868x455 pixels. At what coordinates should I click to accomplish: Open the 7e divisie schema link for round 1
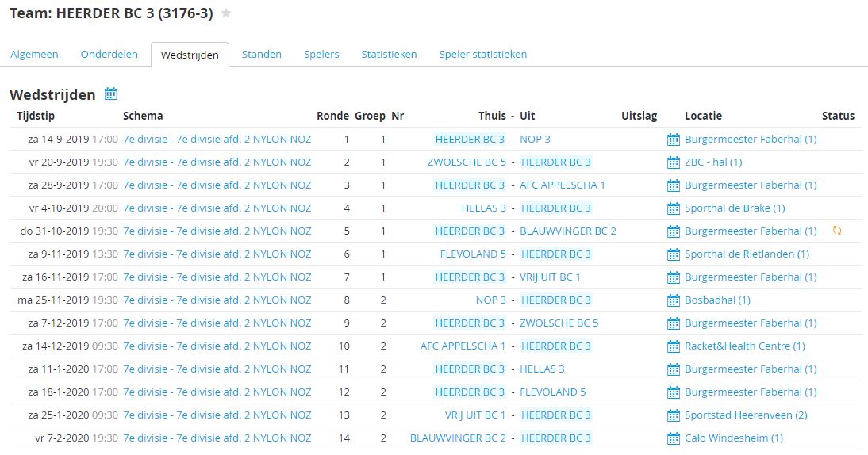coord(217,140)
